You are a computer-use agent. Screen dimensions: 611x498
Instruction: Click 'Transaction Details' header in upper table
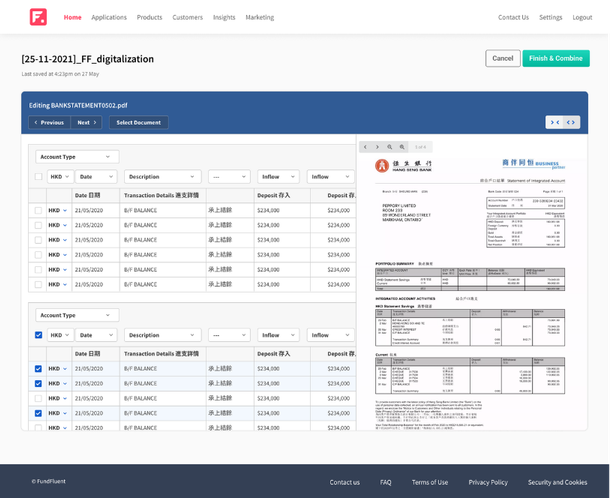click(161, 195)
